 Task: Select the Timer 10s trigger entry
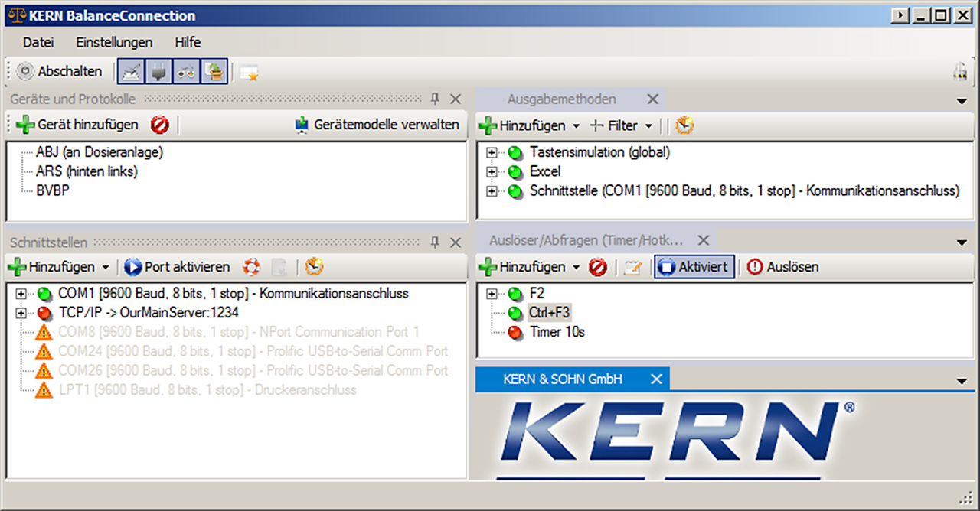557,332
